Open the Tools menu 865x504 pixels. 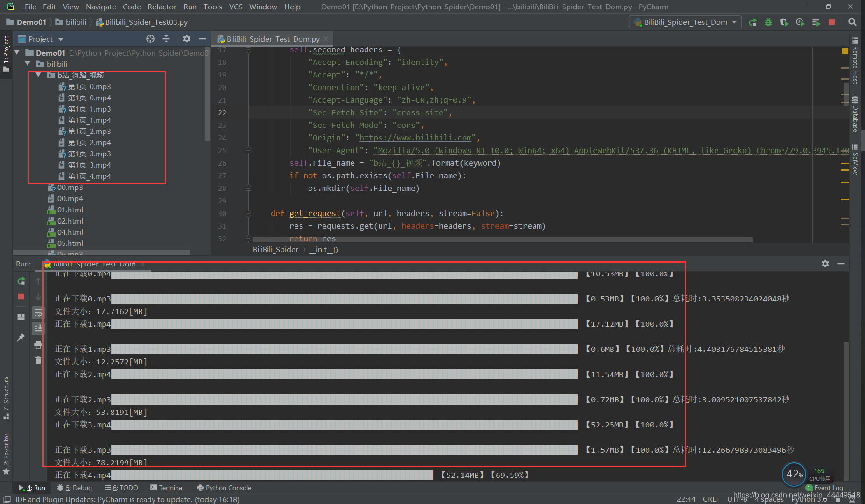point(212,7)
